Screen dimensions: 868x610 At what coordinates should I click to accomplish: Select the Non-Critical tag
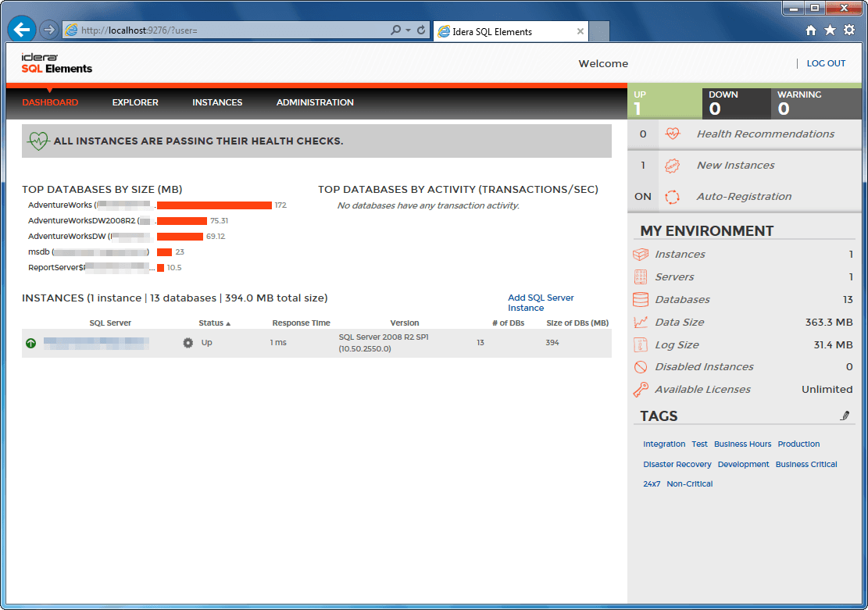(x=689, y=483)
